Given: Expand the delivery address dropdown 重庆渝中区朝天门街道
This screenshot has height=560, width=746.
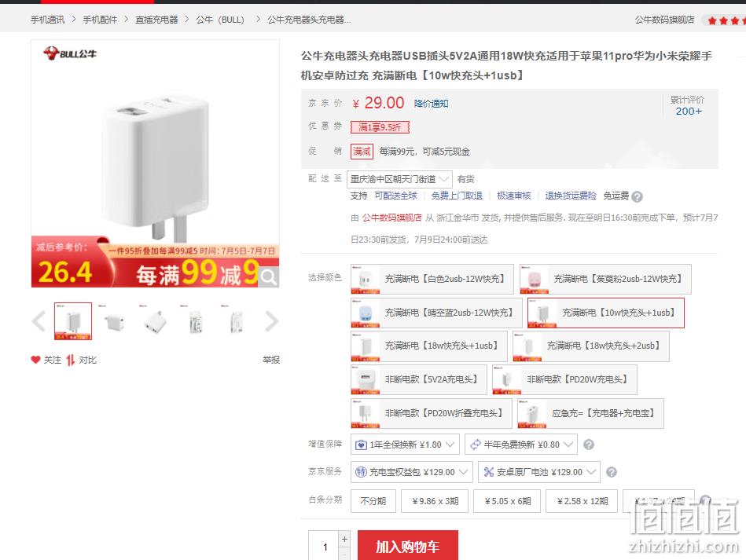Looking at the screenshot, I should pyautogui.click(x=399, y=179).
